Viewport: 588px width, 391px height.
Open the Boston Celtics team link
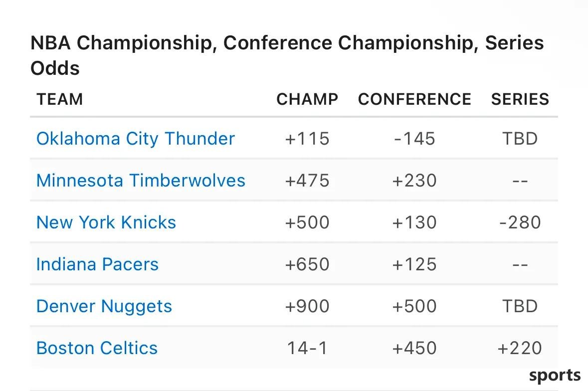97,348
